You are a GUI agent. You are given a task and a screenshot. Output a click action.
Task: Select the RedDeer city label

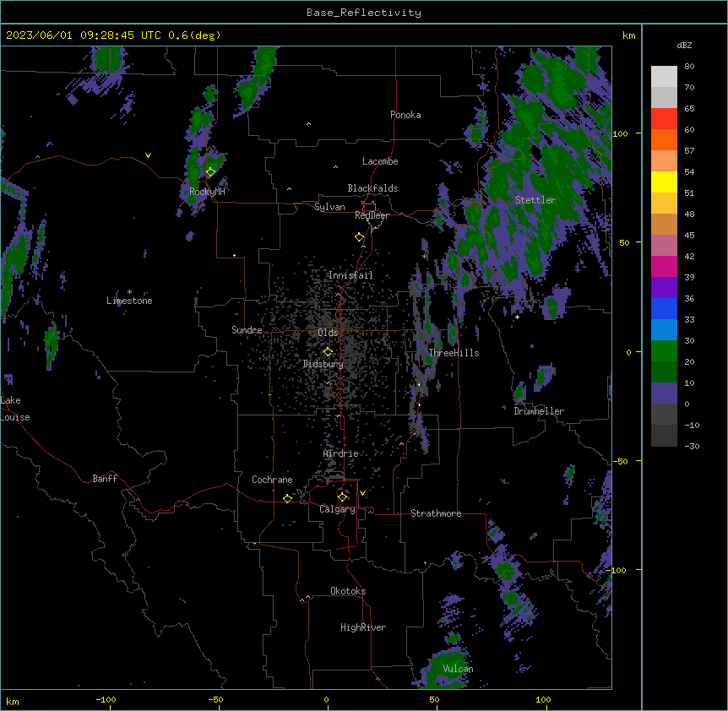pyautogui.click(x=372, y=215)
